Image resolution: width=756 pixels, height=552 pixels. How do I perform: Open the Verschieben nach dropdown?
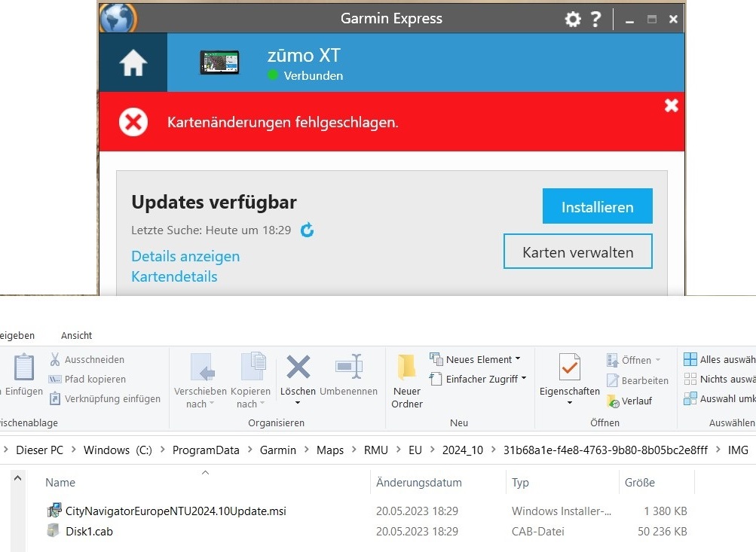pos(200,381)
